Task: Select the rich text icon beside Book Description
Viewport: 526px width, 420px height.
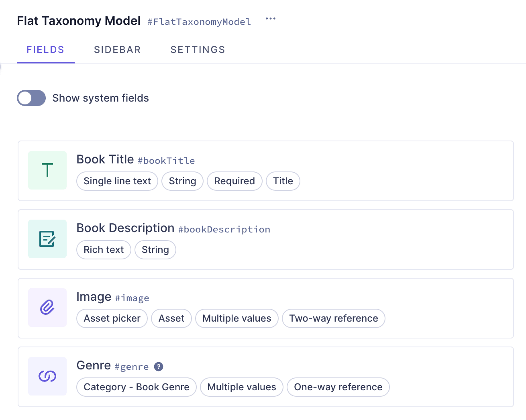Action: point(47,239)
